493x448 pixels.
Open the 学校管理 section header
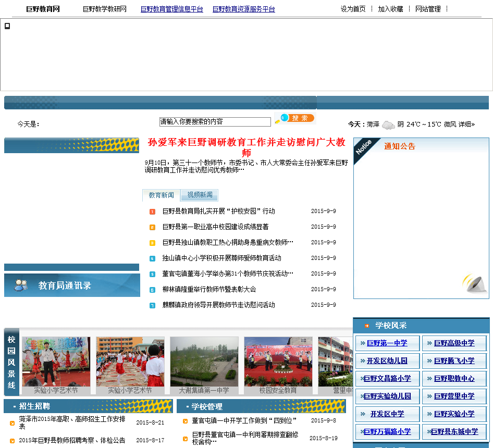(x=206, y=406)
